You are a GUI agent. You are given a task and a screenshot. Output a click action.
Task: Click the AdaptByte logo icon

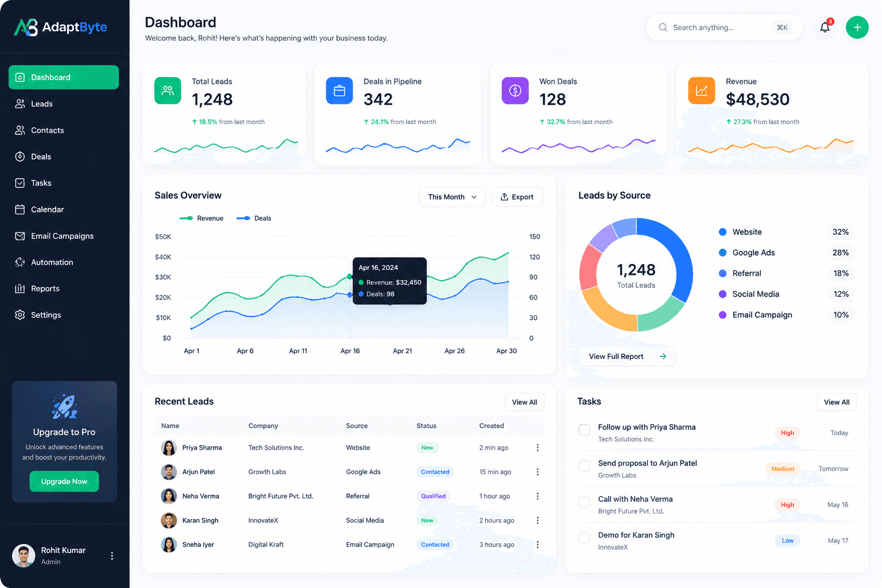(x=26, y=27)
